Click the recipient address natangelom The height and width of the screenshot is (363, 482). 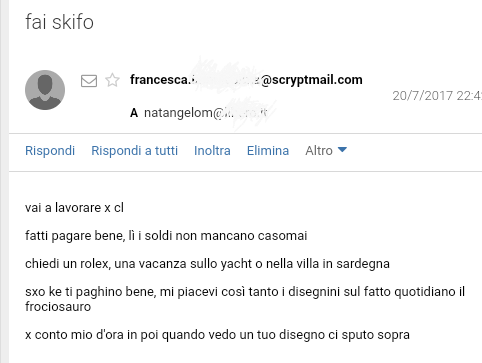[x=205, y=113]
